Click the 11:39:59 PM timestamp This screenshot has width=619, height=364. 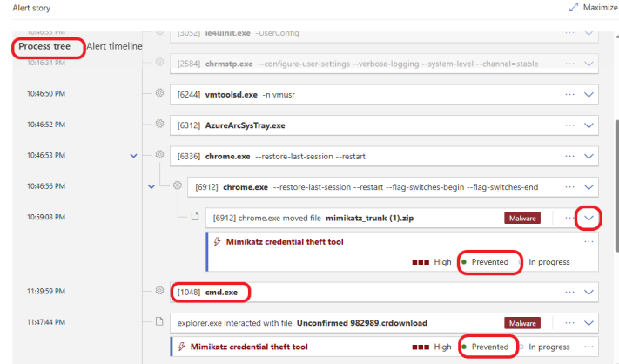[x=46, y=292]
